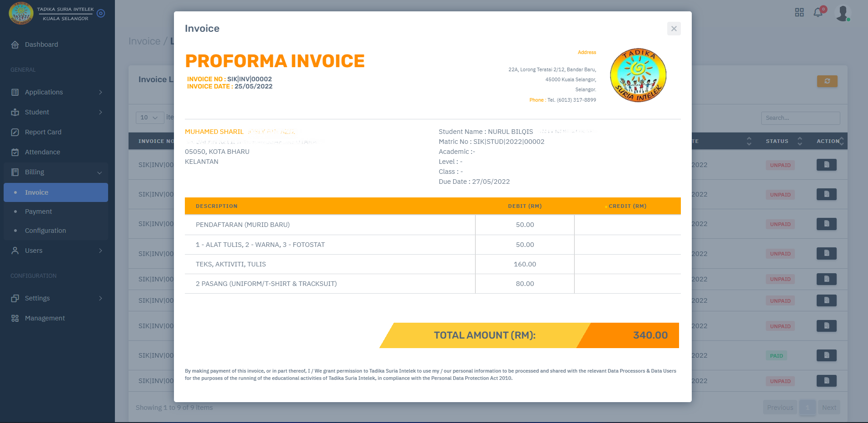Viewport: 868px width, 423px height.
Task: Open Billing Configuration submenu item
Action: tap(45, 231)
